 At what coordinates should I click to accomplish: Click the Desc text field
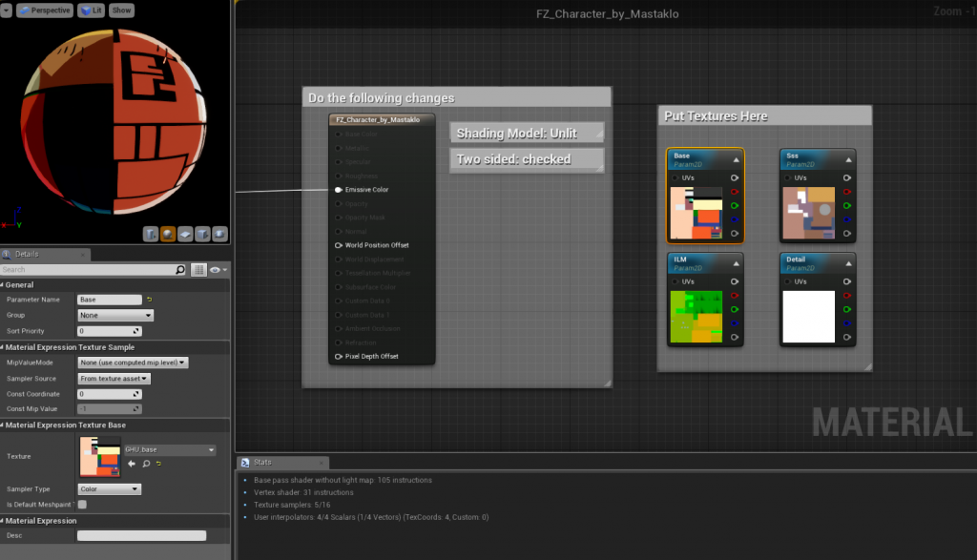[141, 536]
